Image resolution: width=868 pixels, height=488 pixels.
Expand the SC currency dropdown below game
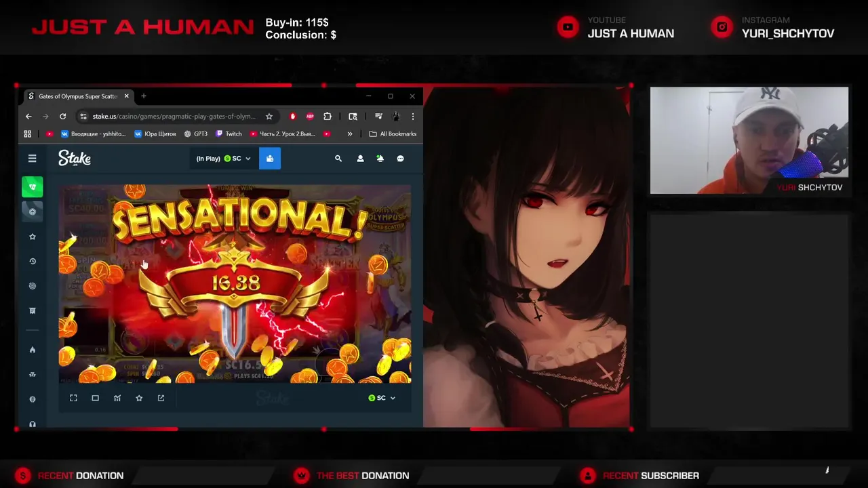point(382,398)
